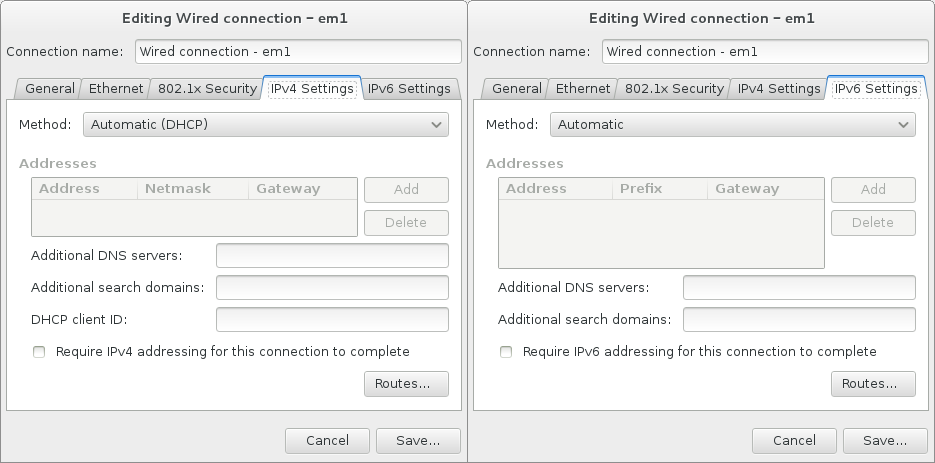Click Routes button in IPv6 settings
The width and height of the screenshot is (935, 463).
873,384
